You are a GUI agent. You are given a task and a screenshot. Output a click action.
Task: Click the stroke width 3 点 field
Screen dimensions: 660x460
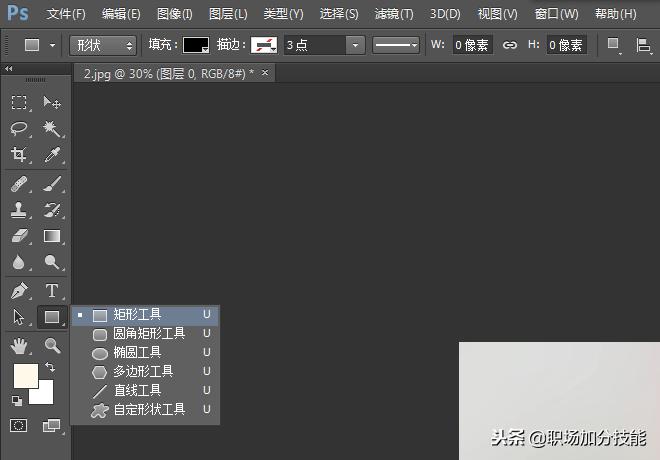click(x=315, y=45)
